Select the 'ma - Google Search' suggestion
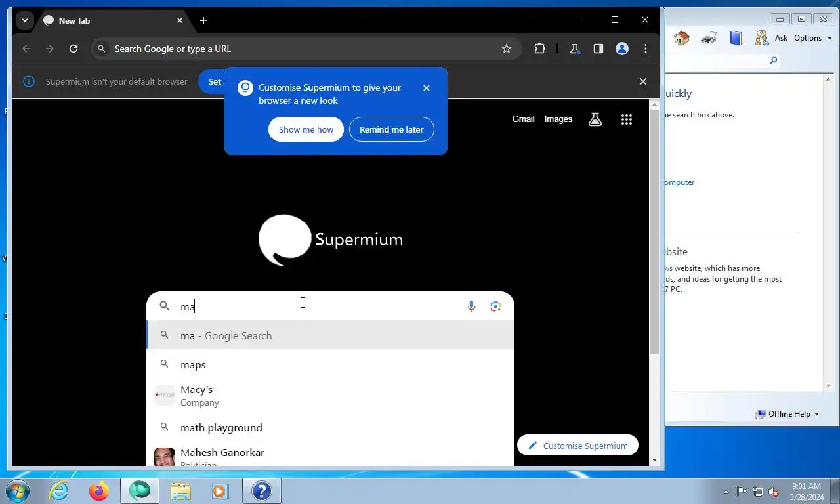This screenshot has width=840, height=504. pos(330,335)
